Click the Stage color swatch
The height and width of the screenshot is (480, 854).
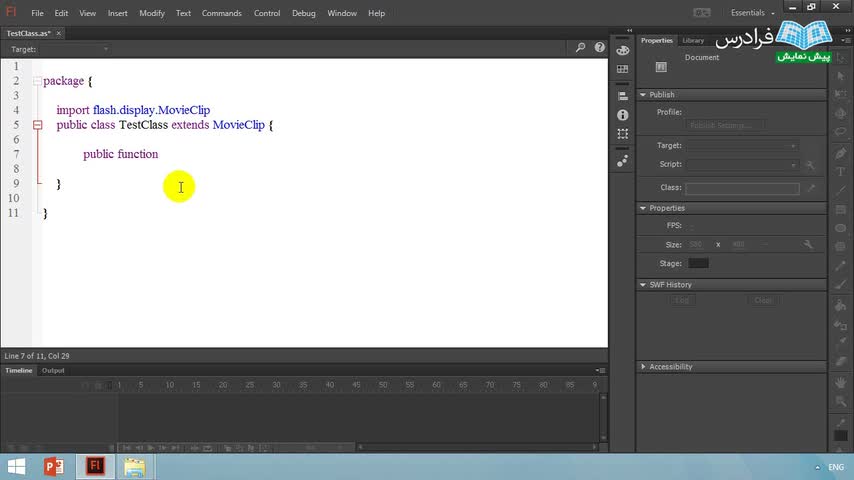[698, 264]
